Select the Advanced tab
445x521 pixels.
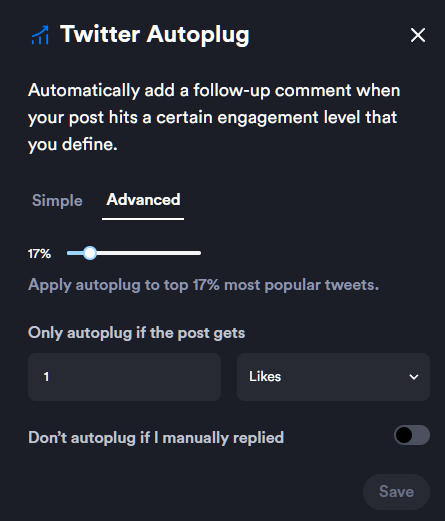tap(143, 200)
